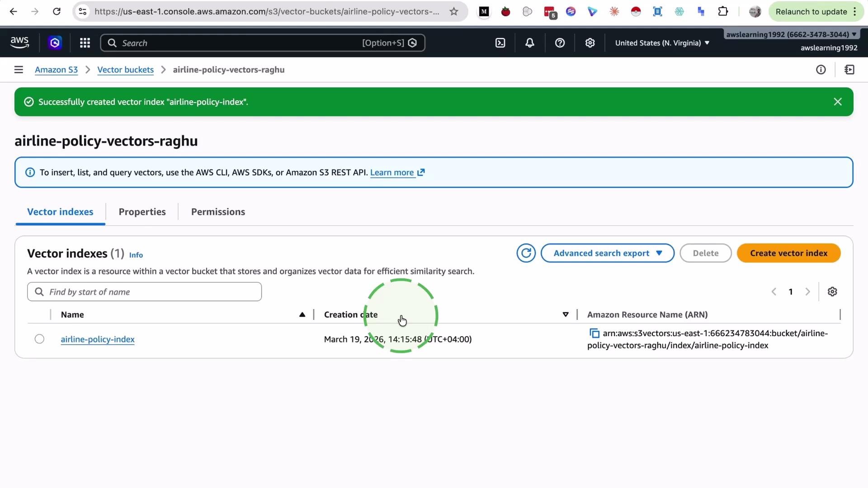Select the airline-policy-index radio button
This screenshot has width=868, height=488.
(39, 339)
